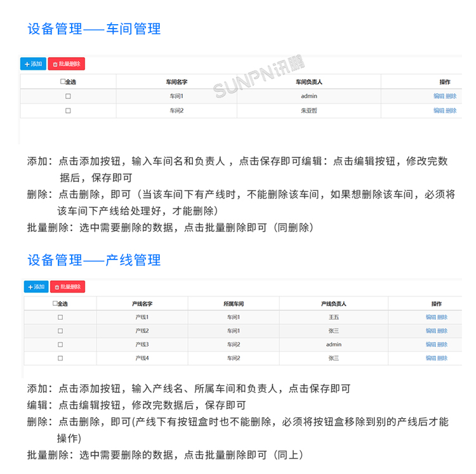Open 编辑 for the 朱亚哲 workshop row
The image size is (476, 474).
coord(439,110)
